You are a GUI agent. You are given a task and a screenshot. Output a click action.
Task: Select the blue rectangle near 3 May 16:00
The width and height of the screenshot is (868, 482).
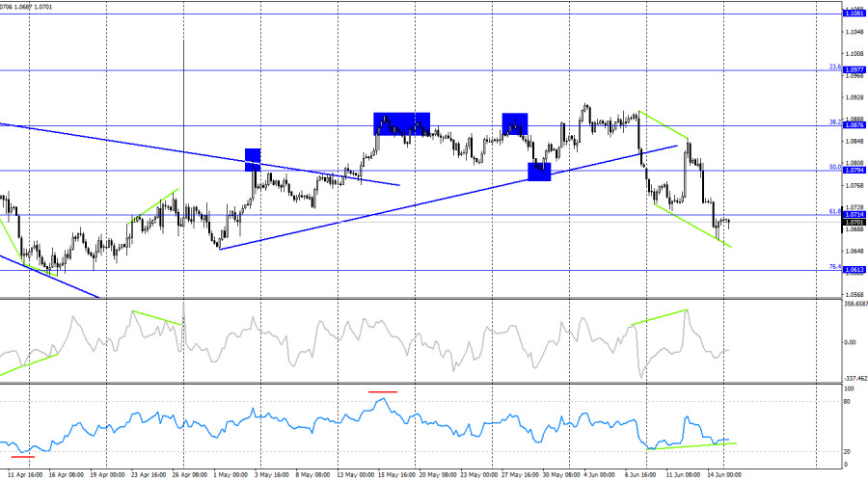coord(253,160)
